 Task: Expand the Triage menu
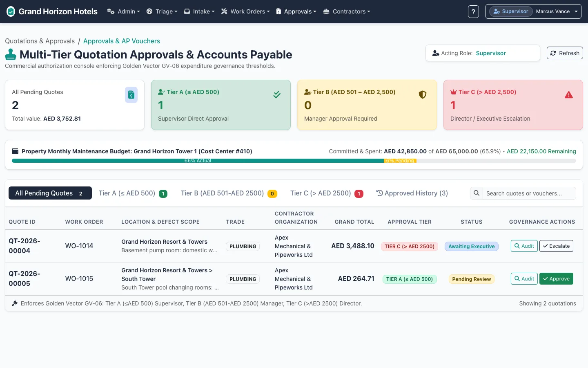pyautogui.click(x=162, y=11)
